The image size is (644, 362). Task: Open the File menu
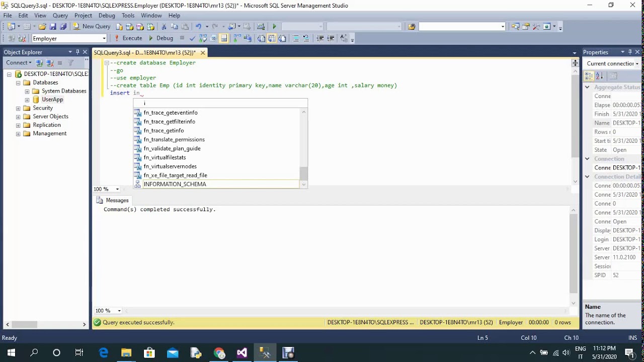[8, 16]
